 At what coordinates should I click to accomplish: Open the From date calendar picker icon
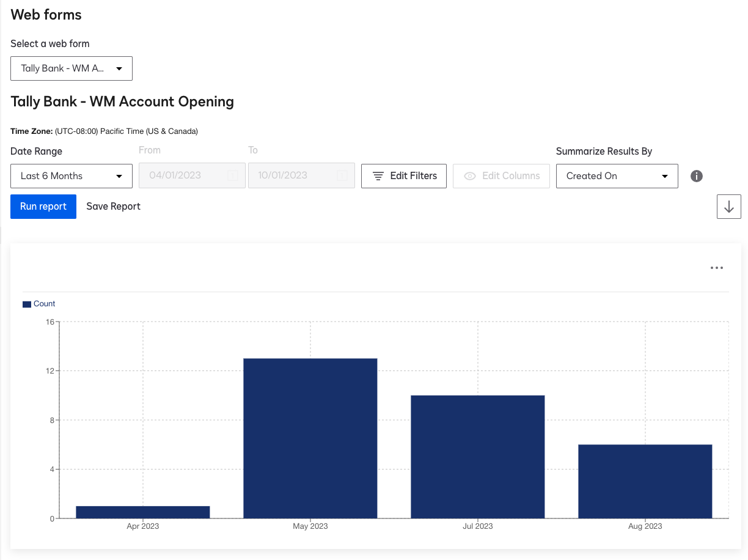[233, 175]
